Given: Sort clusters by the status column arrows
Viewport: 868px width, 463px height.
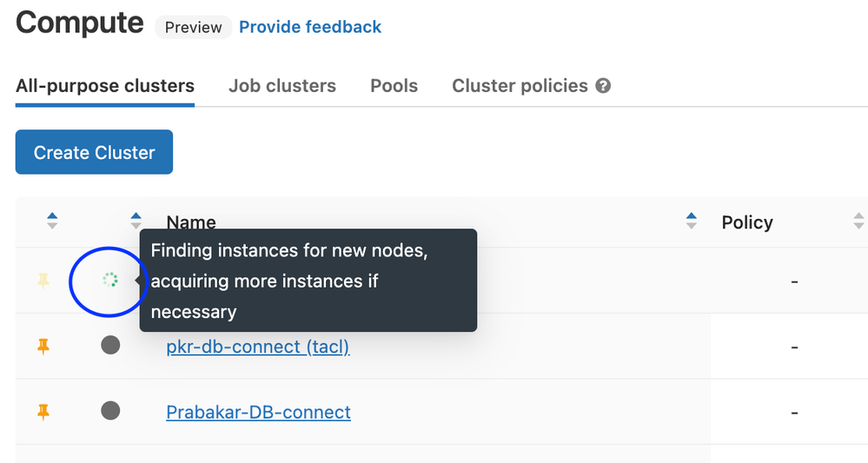Looking at the screenshot, I should coord(136,222).
